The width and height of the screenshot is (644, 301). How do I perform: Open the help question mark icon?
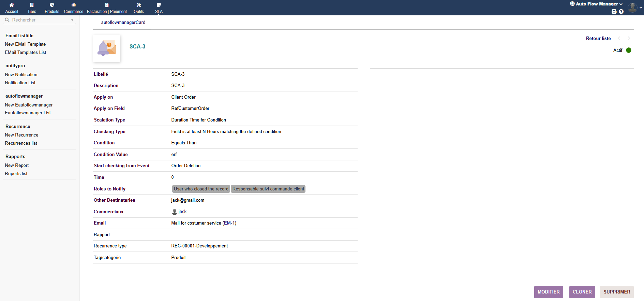(x=621, y=12)
